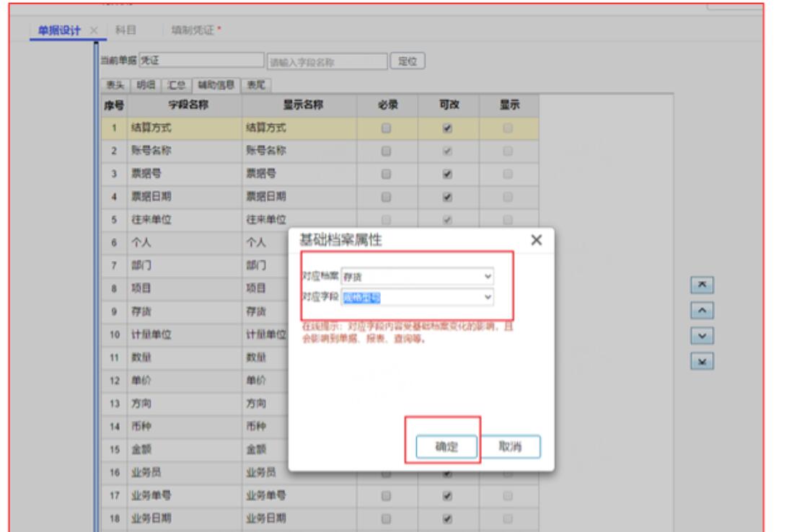Click the 必录 column header
The height and width of the screenshot is (532, 797).
pyautogui.click(x=387, y=105)
